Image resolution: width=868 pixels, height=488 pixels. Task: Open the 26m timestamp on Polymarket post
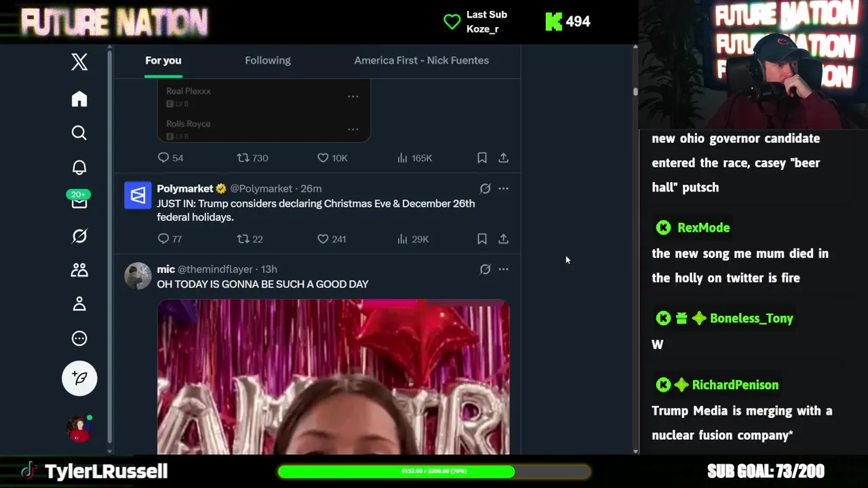click(311, 188)
